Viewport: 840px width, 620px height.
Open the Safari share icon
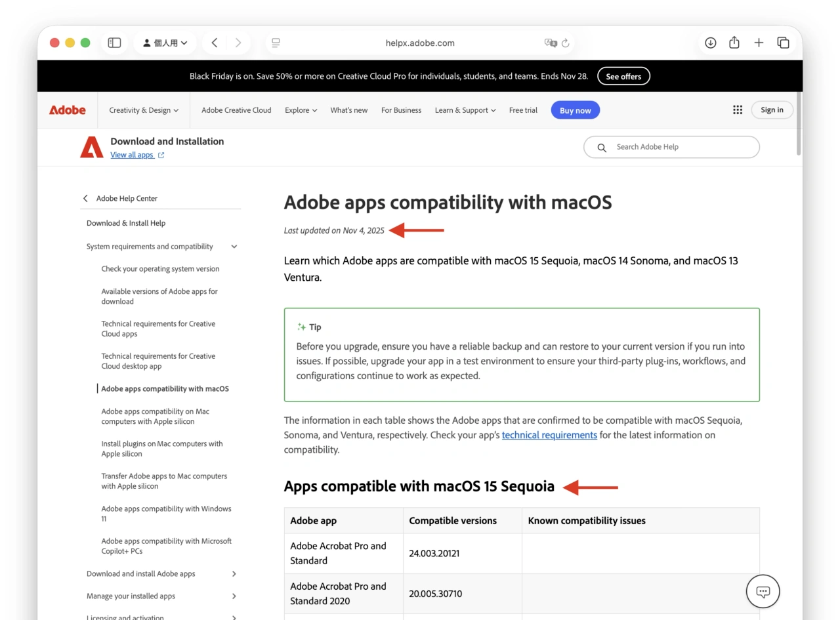pyautogui.click(x=734, y=42)
